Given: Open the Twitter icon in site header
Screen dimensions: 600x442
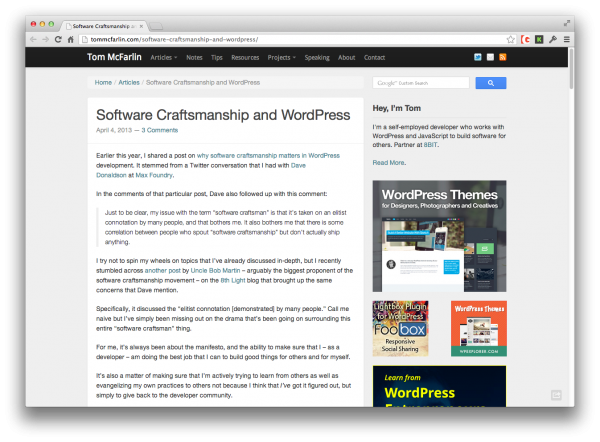Looking at the screenshot, I should (478, 57).
